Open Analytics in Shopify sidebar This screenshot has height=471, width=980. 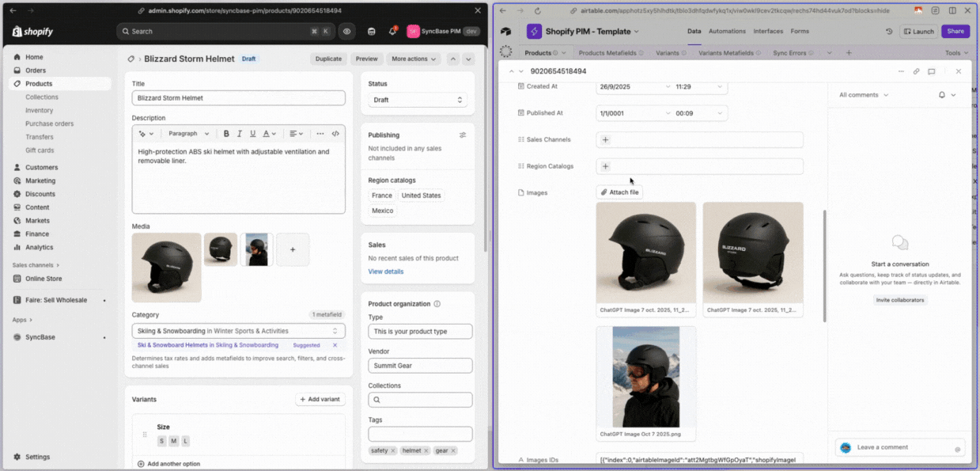click(40, 247)
